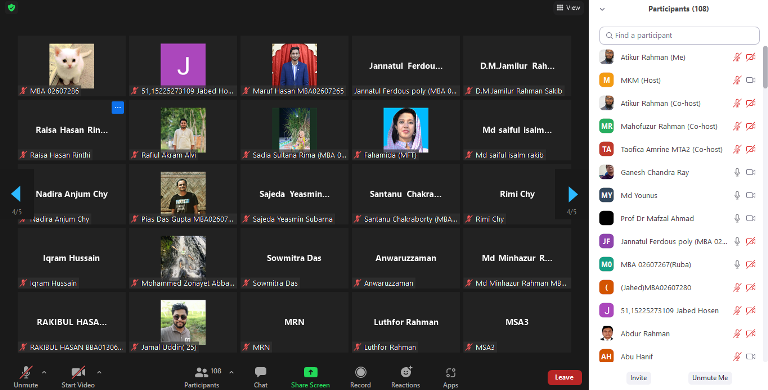Click the Invite button

[639, 378]
